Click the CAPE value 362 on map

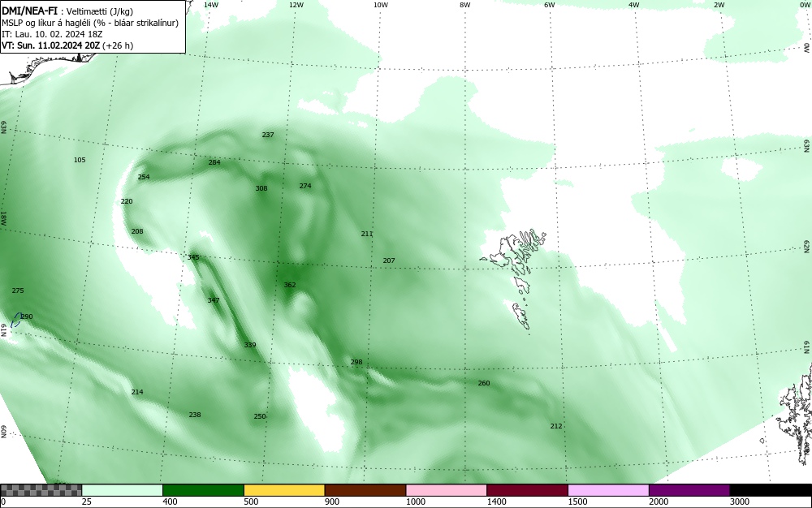point(290,285)
